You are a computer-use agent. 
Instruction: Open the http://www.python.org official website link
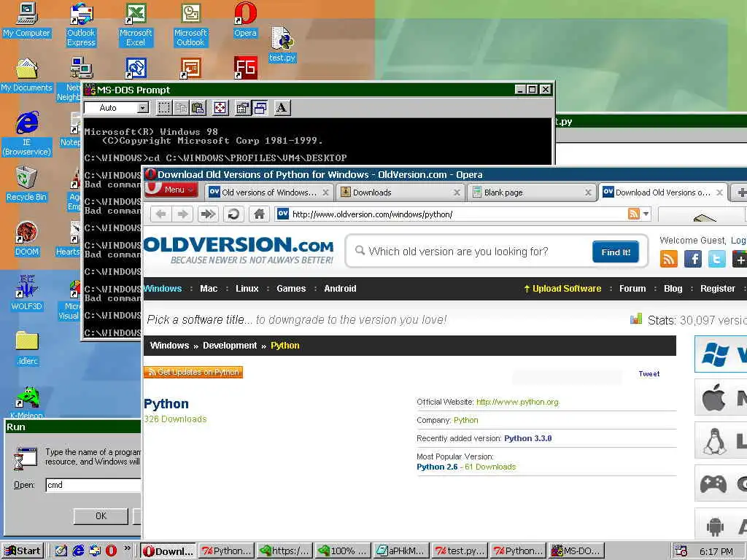(x=517, y=402)
